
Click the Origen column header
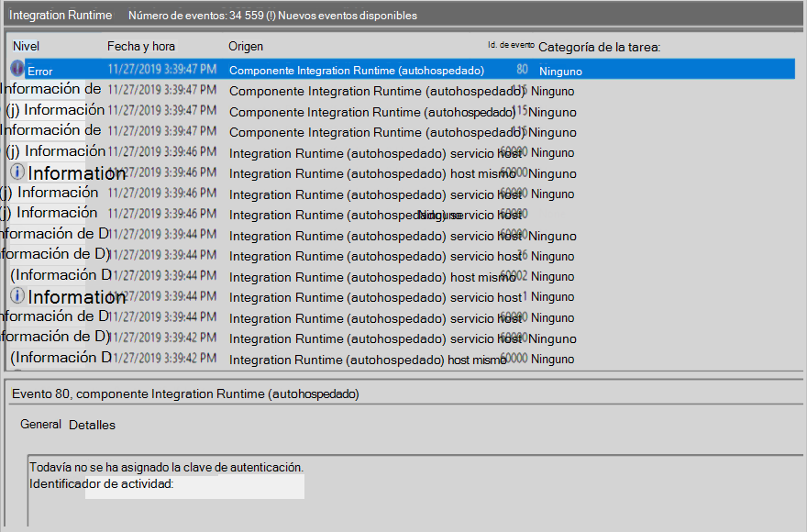click(x=246, y=47)
